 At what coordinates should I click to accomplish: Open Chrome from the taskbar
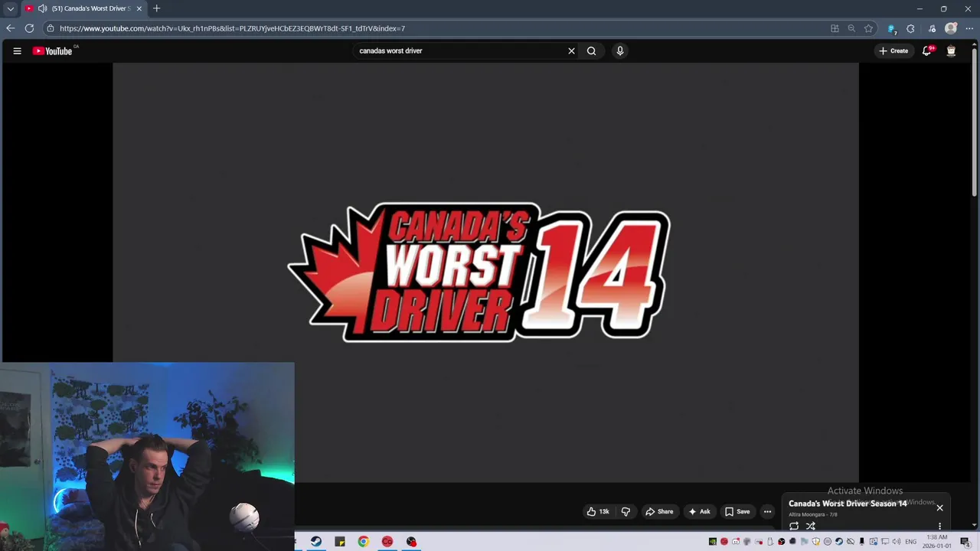[363, 542]
